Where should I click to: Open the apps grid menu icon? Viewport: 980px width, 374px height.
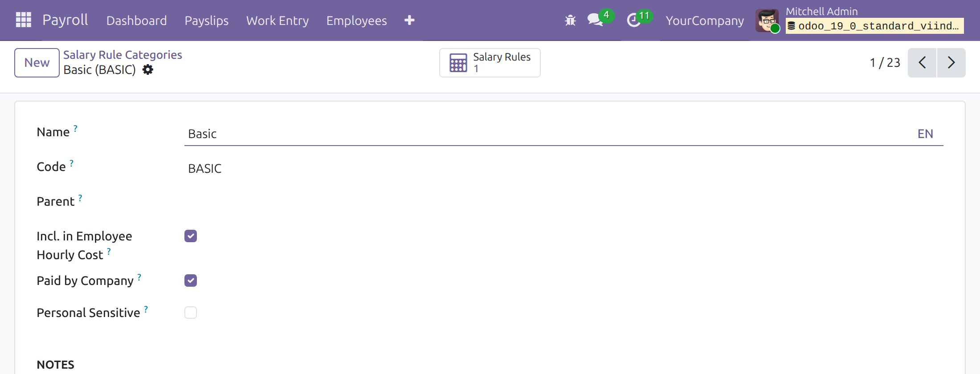tap(24, 20)
